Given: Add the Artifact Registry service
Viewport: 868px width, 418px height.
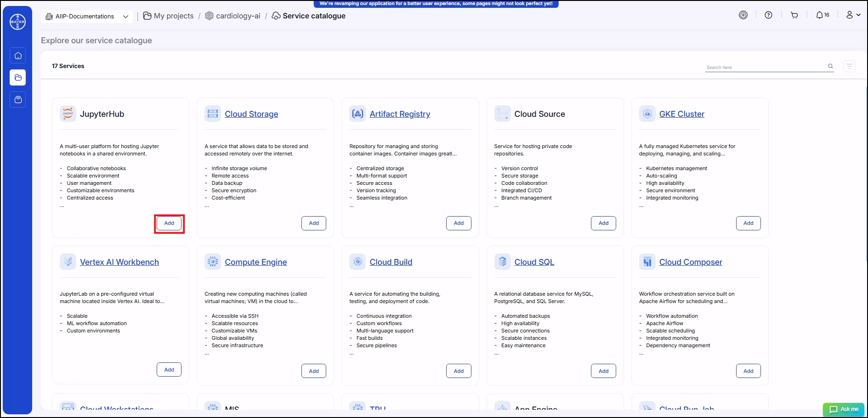Looking at the screenshot, I should (x=459, y=223).
